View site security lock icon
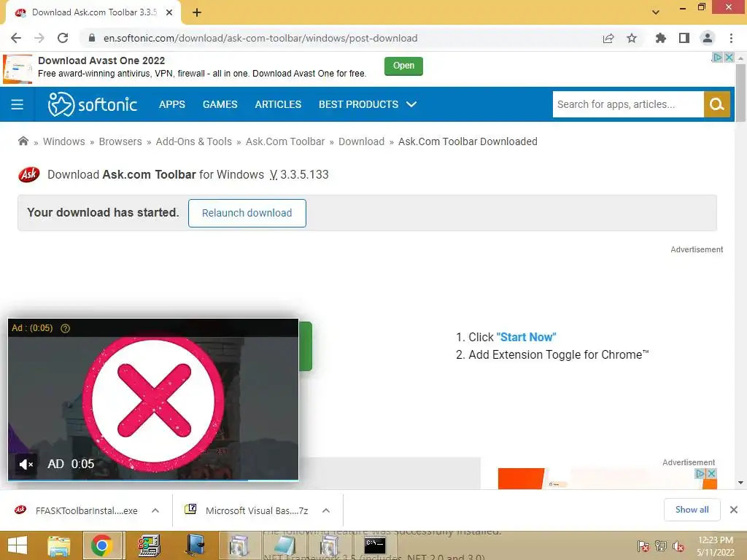747x560 pixels. pos(92,38)
